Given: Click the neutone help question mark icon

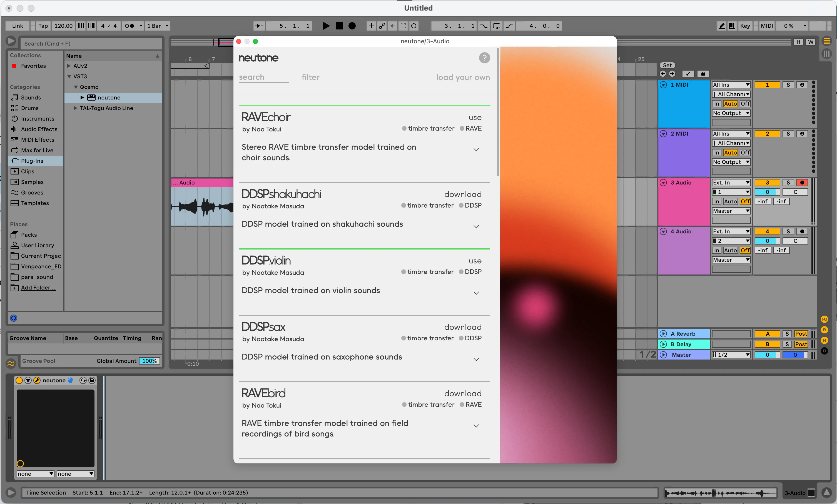Looking at the screenshot, I should tap(484, 58).
